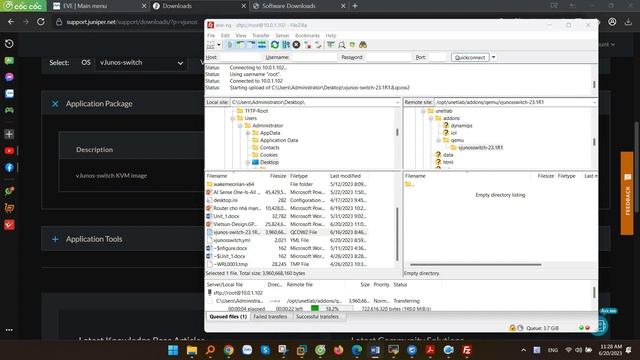Screen dimensions: 640x360
Task: Click the game controller sidebar icon
Action: (x=9, y=110)
